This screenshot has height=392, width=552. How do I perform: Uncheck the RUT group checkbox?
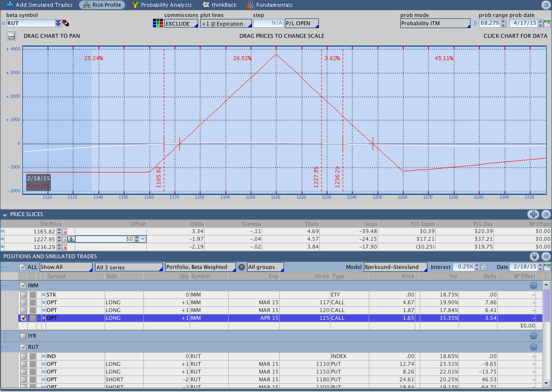pyautogui.click(x=23, y=347)
